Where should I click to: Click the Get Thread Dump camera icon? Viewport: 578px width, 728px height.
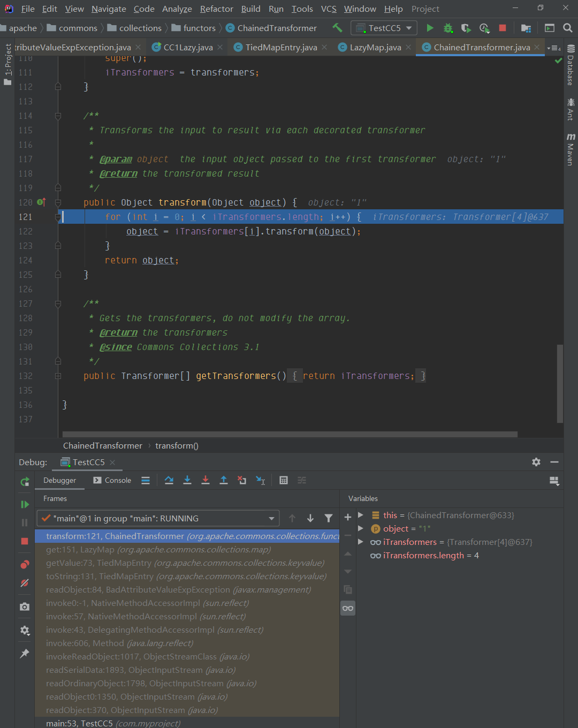[25, 606]
